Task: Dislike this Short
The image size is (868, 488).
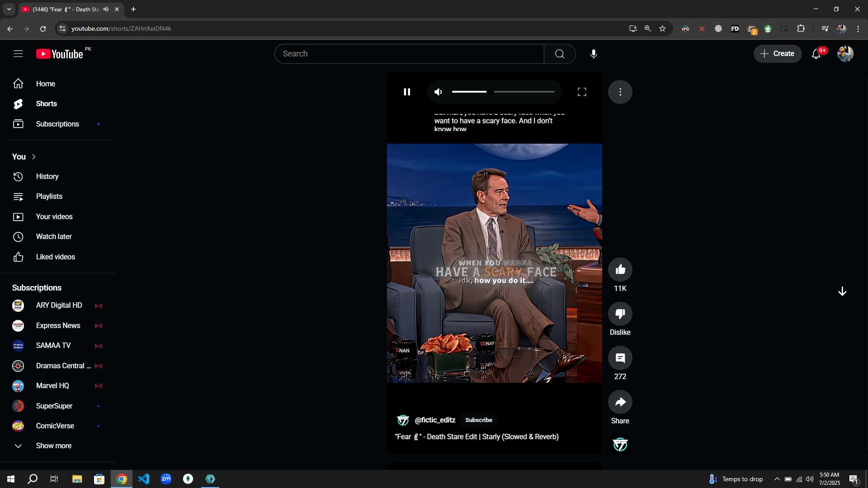Action: coord(620,314)
